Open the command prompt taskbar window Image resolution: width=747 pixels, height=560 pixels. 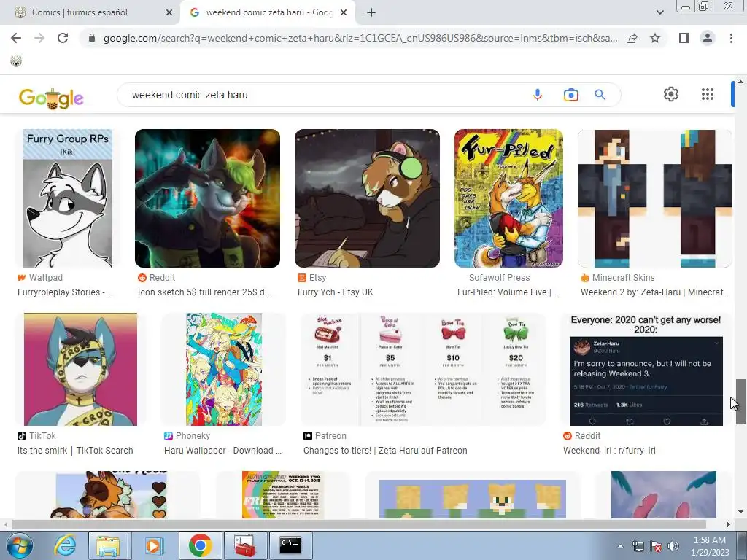point(290,545)
